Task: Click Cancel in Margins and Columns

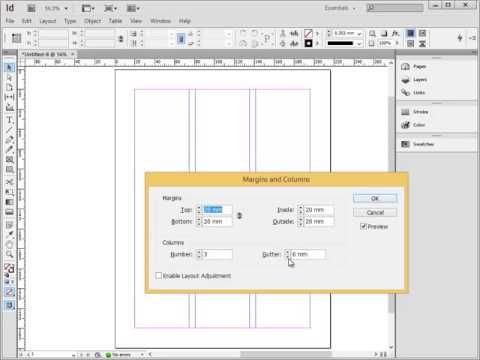Action: coord(375,212)
